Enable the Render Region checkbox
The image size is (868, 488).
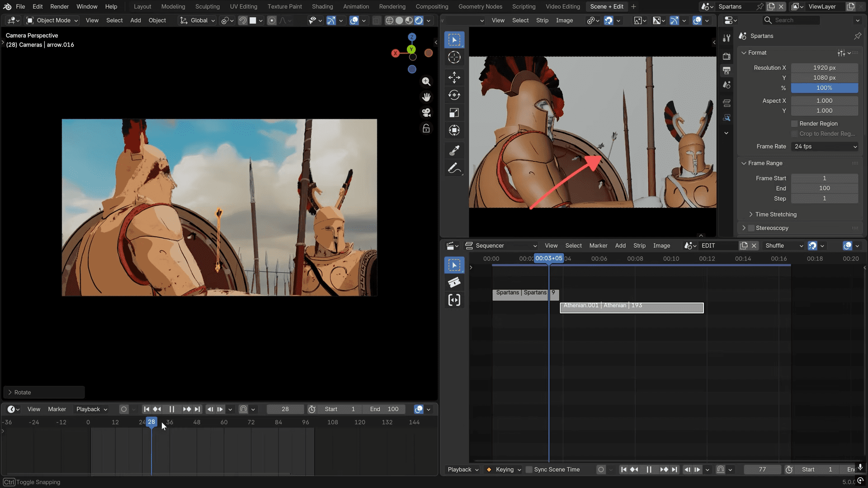794,123
